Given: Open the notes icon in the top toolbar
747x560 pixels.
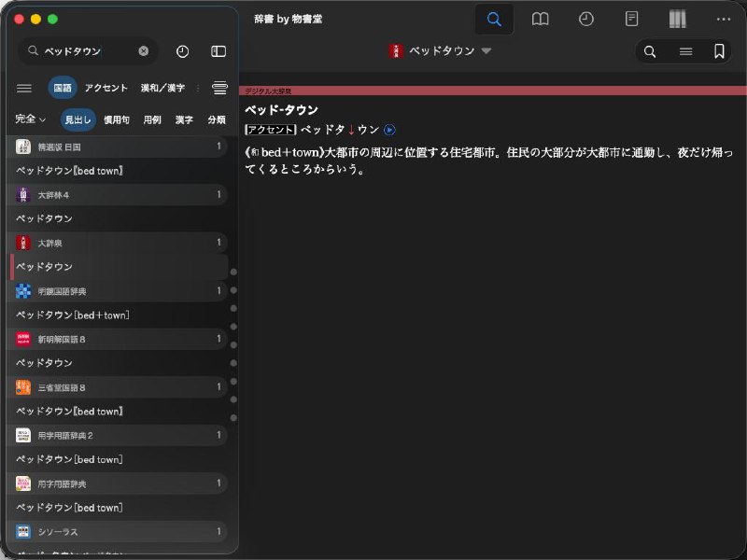Looking at the screenshot, I should (x=631, y=19).
